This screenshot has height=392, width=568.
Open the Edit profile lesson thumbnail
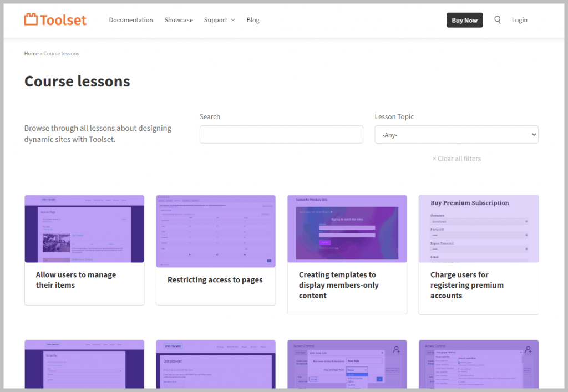(x=84, y=364)
